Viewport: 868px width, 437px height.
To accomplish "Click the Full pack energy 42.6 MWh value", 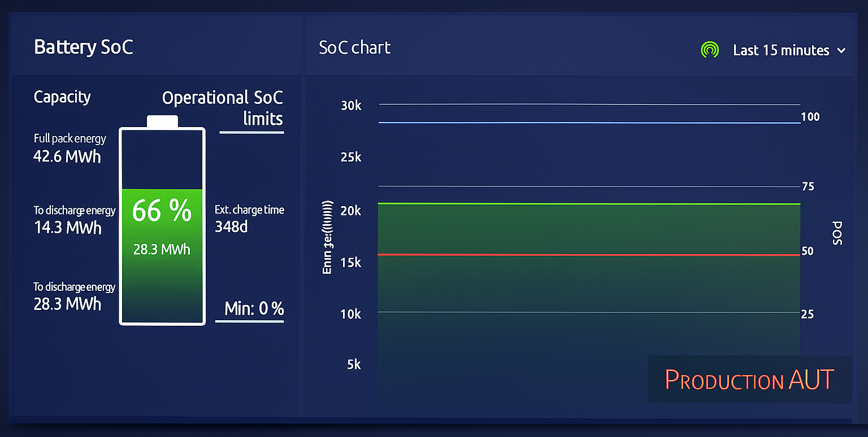I will coord(67,156).
